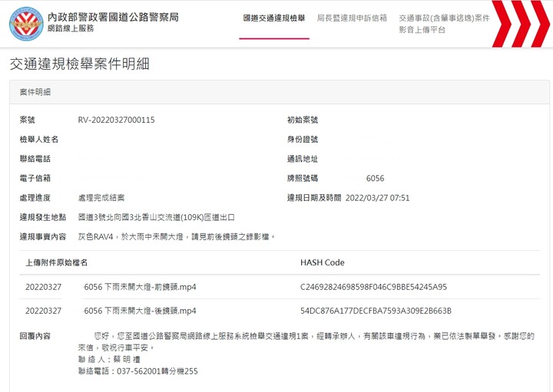Select the date value 2022/03/27 07:51
The width and height of the screenshot is (553, 392).
tap(378, 198)
